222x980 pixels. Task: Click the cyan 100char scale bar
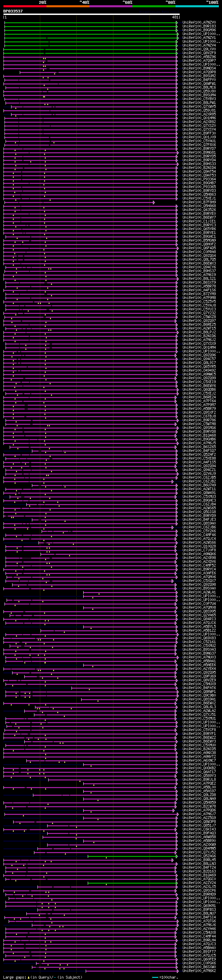pos(155,977)
